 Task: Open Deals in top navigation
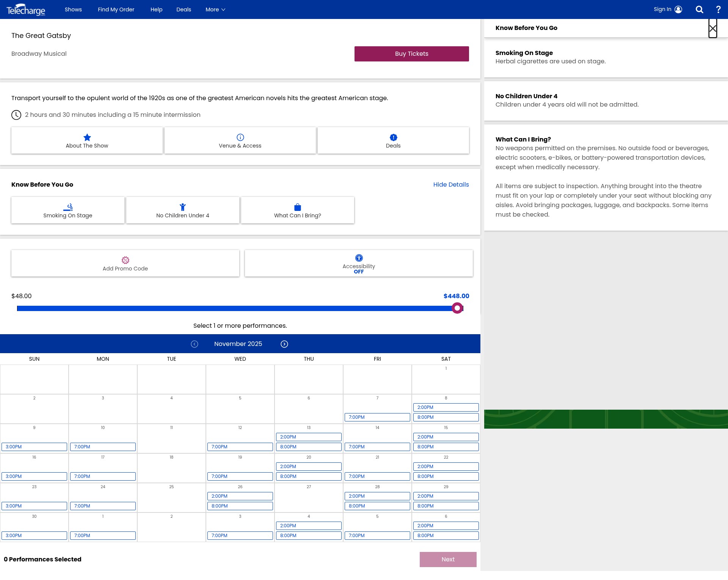point(184,9)
